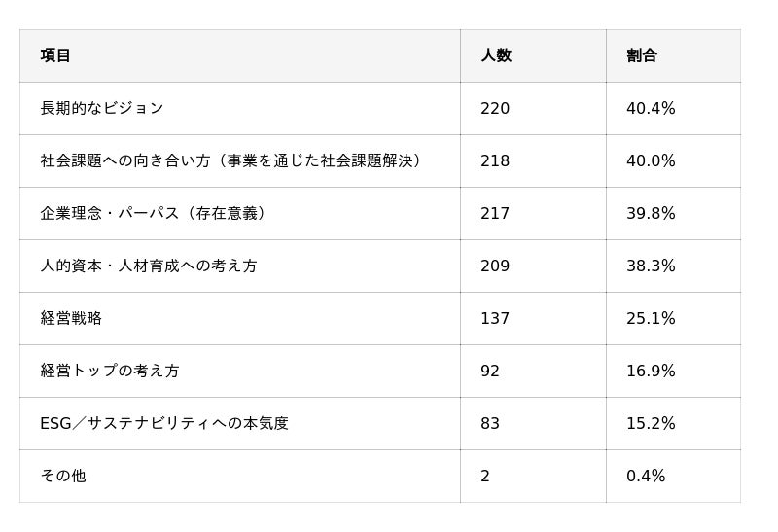Click the 項目 column header
Screen dimensions: 778x532
point(55,55)
